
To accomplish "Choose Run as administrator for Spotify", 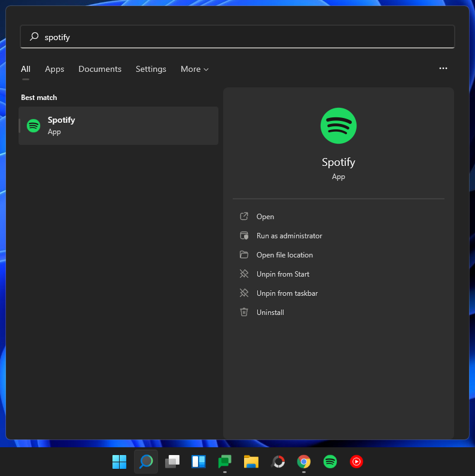I will 289,236.
